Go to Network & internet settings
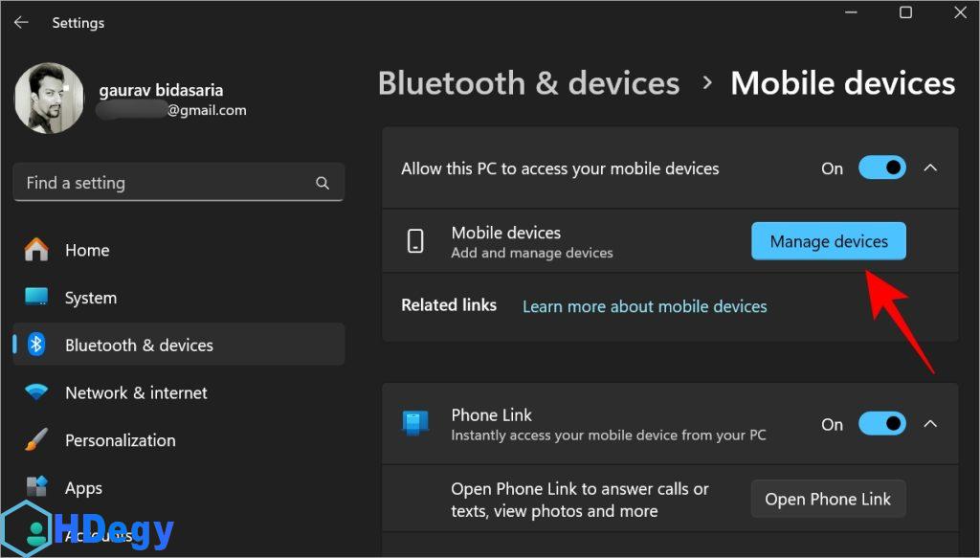Screen dimensions: 980x558 point(136,392)
